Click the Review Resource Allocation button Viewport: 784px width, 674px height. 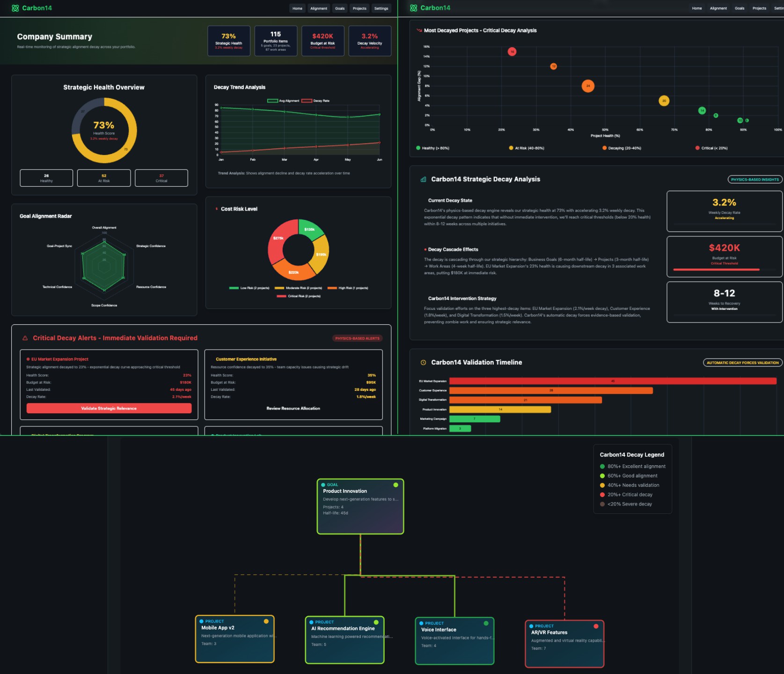pos(293,408)
